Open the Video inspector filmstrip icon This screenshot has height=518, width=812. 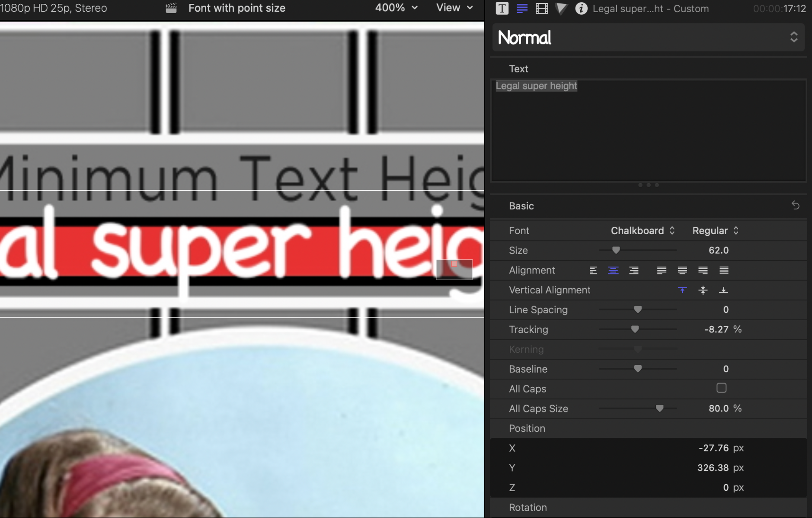point(542,8)
